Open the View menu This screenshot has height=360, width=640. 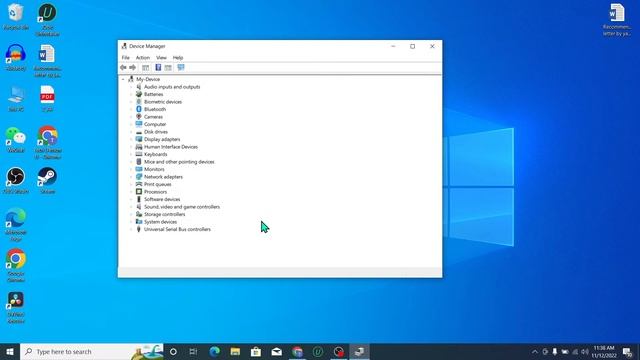[x=161, y=58]
